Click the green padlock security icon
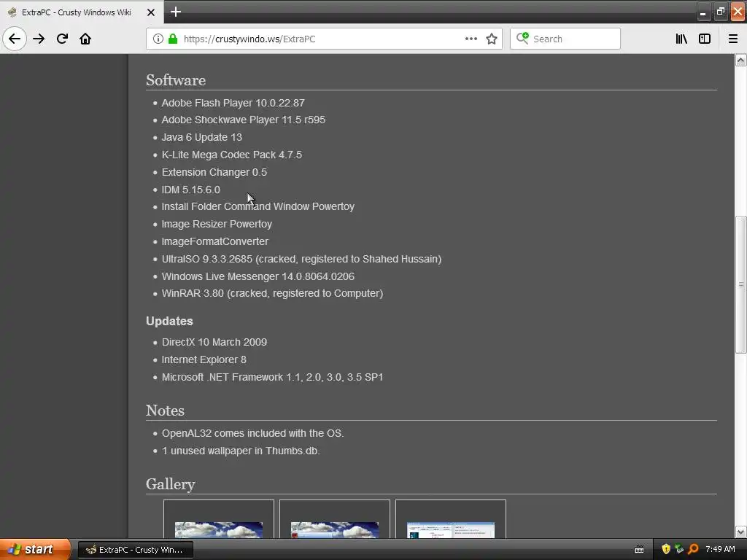 click(173, 39)
